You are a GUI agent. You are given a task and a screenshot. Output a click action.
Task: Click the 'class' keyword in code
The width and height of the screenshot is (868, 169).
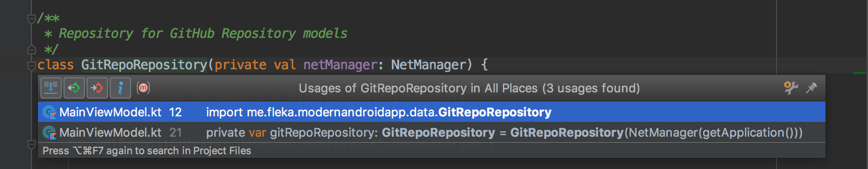coord(55,65)
